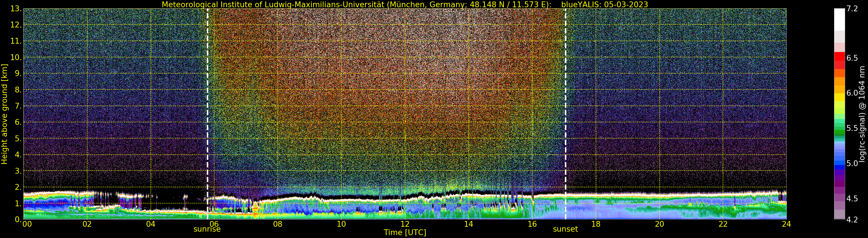This screenshot has width=868, height=238.
Task: Click the x-axis tick label 16
Action: 532,224
